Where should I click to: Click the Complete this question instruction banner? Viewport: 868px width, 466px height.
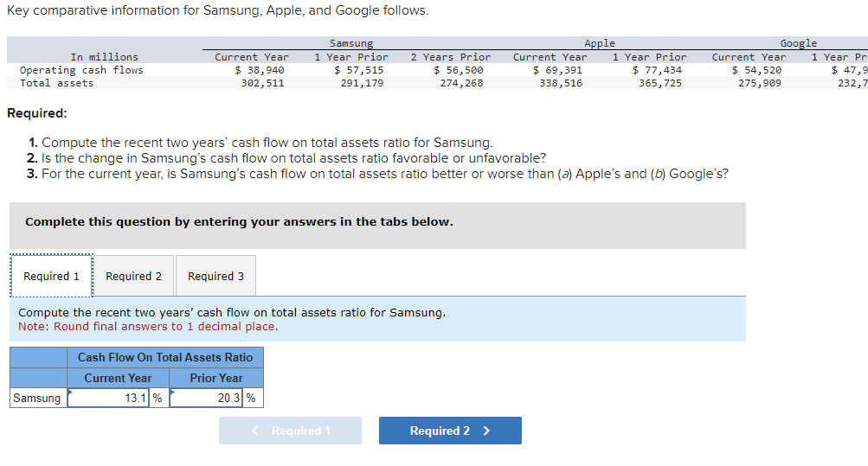point(377,226)
